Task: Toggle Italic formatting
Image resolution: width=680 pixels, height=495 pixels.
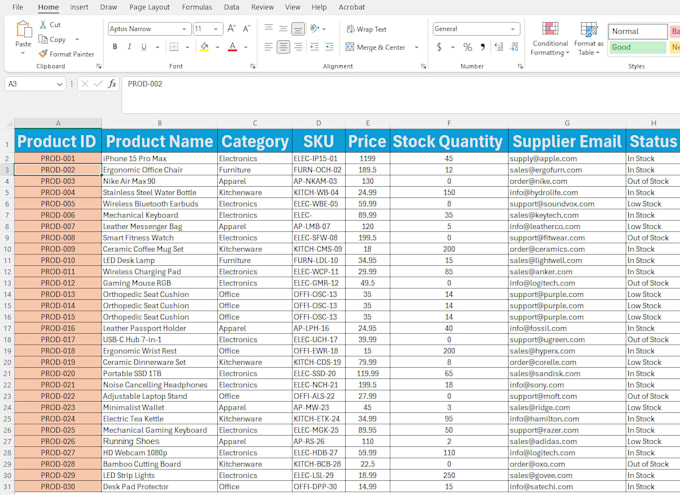Action: click(129, 47)
